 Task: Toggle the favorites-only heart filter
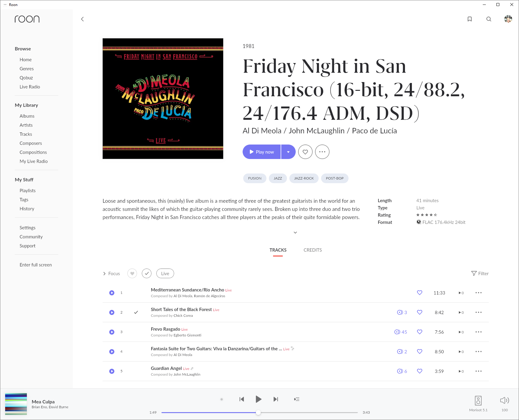(x=132, y=273)
